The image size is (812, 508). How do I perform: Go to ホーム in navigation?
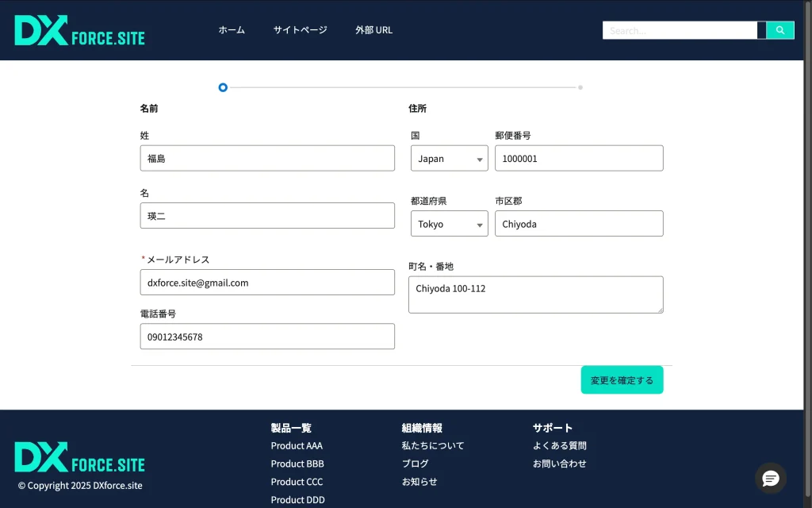tap(232, 30)
